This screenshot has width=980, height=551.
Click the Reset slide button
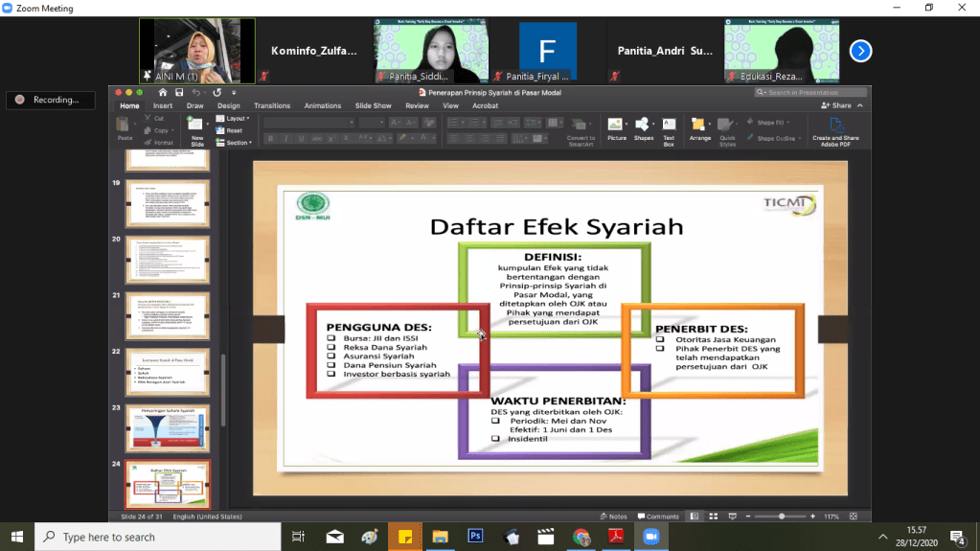[x=233, y=130]
